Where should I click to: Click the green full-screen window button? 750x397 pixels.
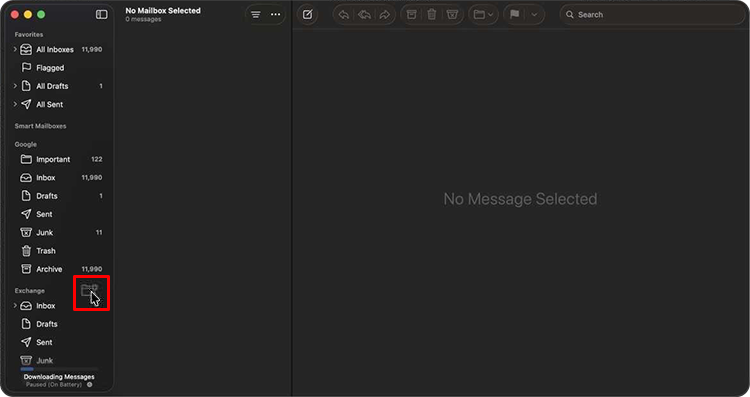pos(41,14)
